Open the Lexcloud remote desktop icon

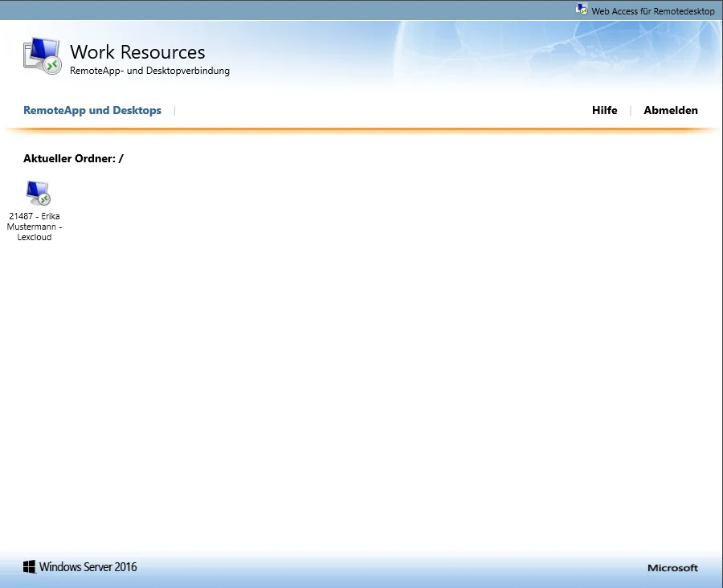[39, 193]
